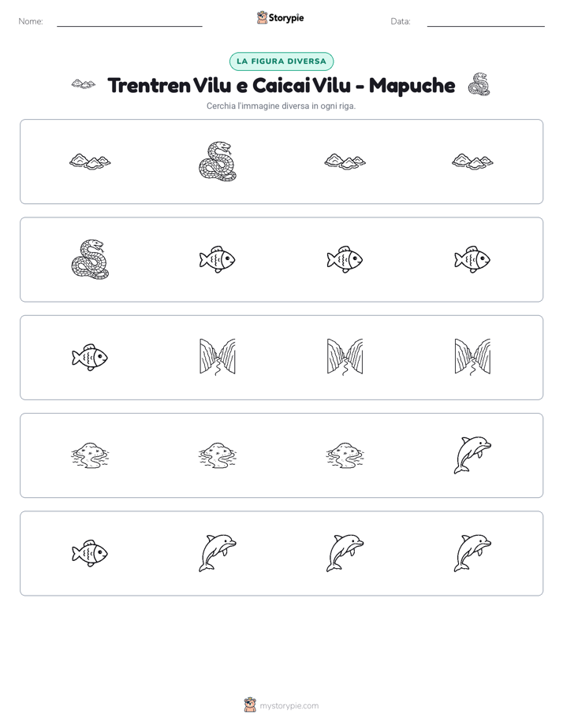Click the rightmost dolphin in the last row
563x728 pixels.
coord(472,553)
